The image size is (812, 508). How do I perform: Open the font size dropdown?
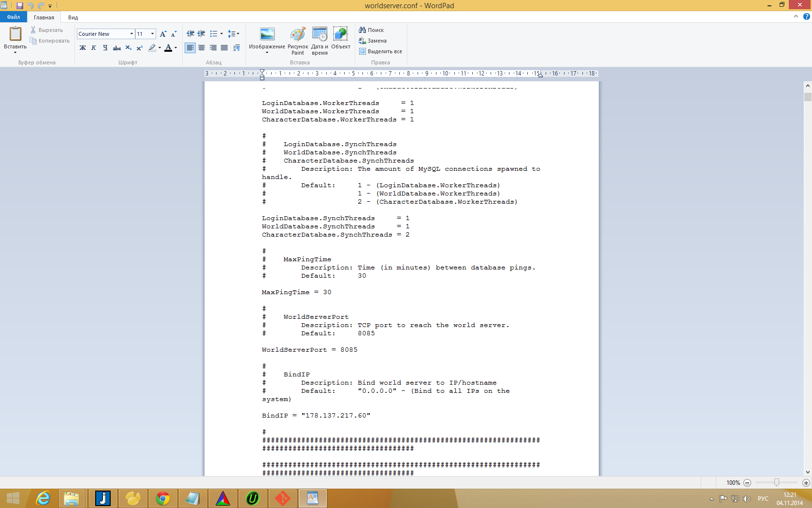pyautogui.click(x=153, y=34)
